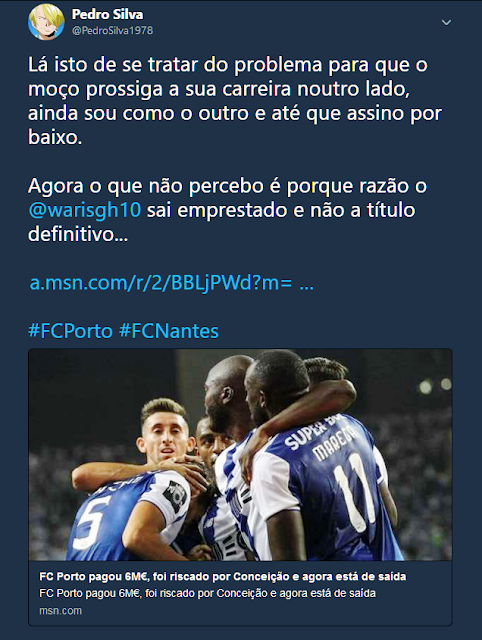482x640 pixels.
Task: Click the @PedroSilva1978 handle
Action: 112,31
